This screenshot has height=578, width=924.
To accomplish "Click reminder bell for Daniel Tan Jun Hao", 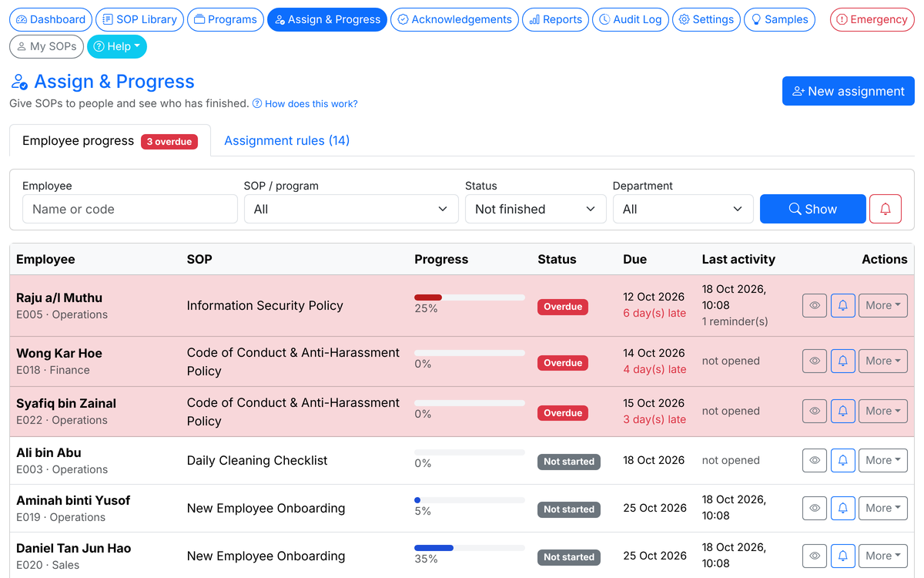I will click(843, 556).
